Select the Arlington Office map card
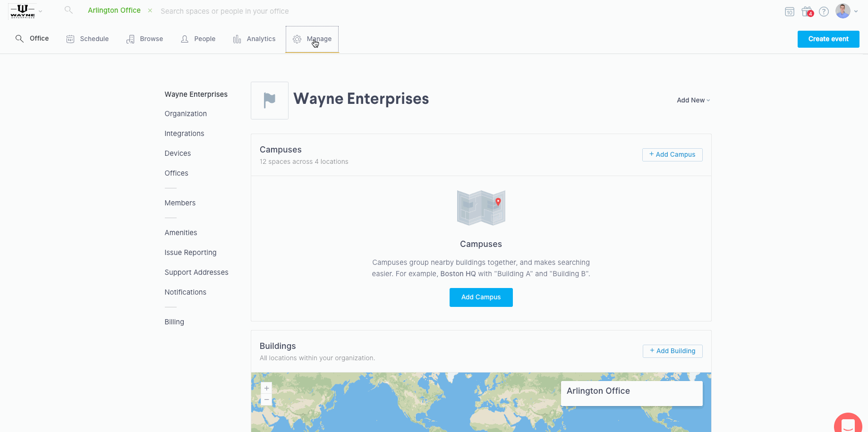The width and height of the screenshot is (868, 432). pyautogui.click(x=632, y=393)
